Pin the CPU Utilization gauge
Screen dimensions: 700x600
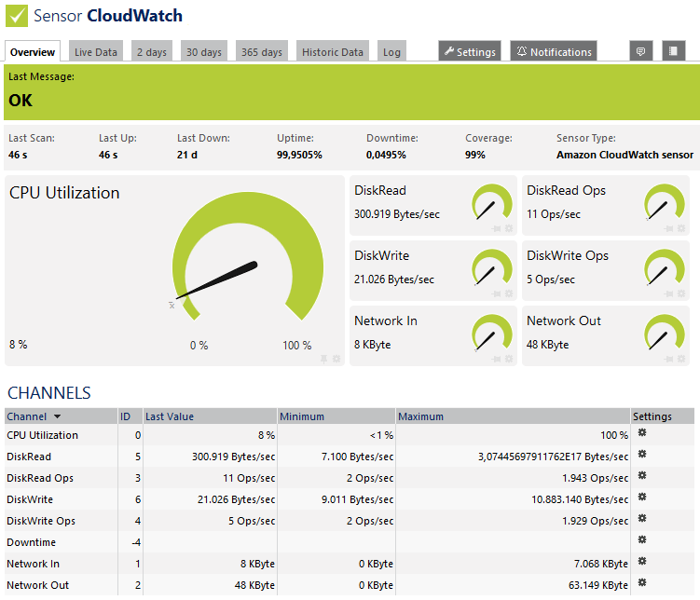(324, 359)
